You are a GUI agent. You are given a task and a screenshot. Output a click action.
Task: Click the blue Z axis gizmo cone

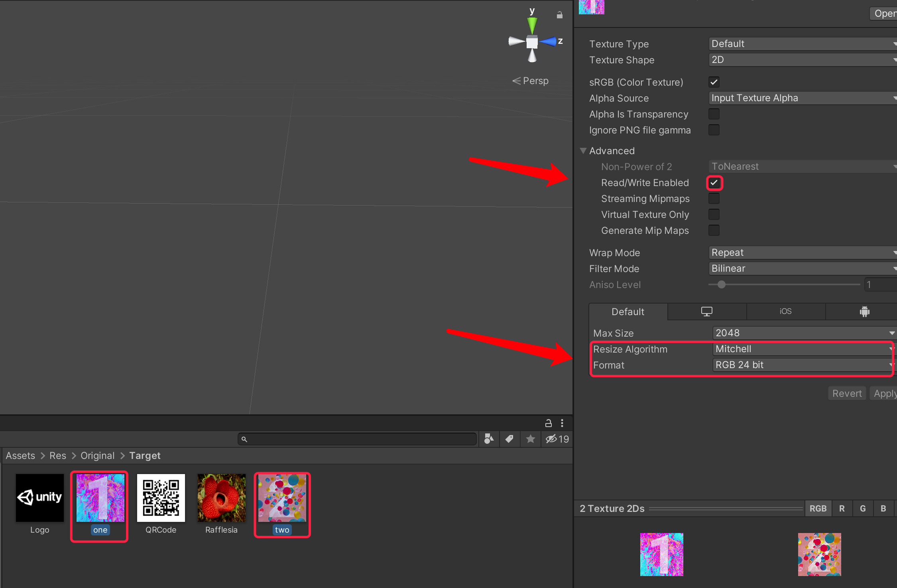coord(548,41)
